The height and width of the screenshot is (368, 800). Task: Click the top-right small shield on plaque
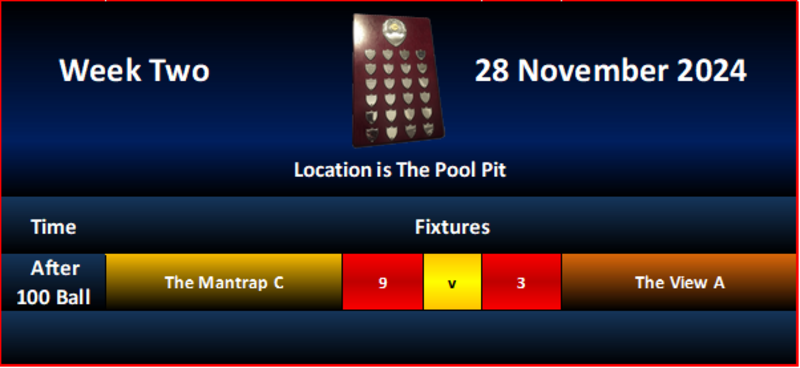[x=420, y=54]
